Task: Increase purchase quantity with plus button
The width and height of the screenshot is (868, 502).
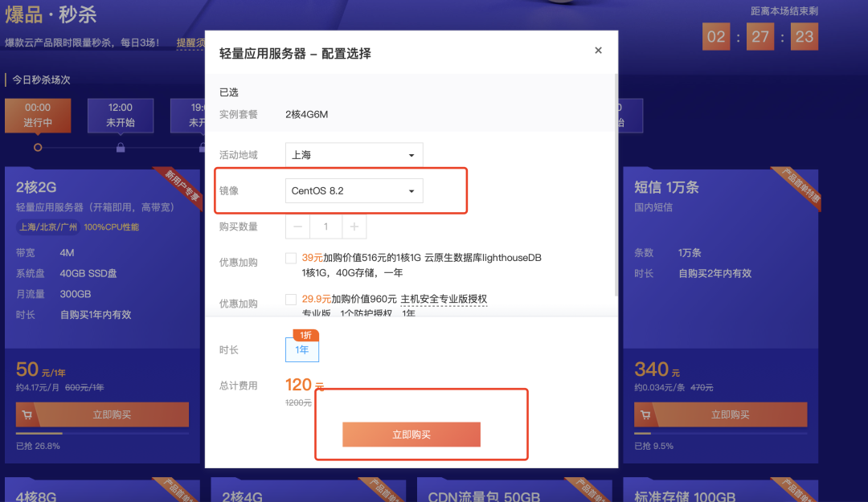Action: point(354,227)
